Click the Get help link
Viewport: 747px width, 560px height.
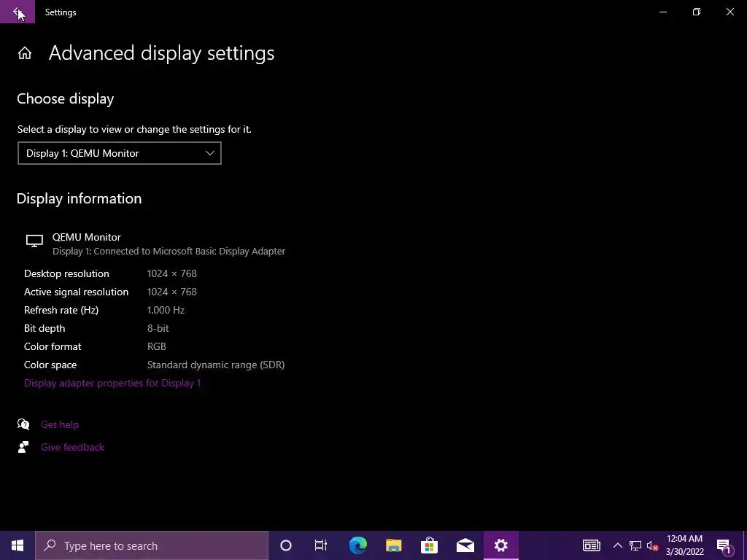(60, 425)
